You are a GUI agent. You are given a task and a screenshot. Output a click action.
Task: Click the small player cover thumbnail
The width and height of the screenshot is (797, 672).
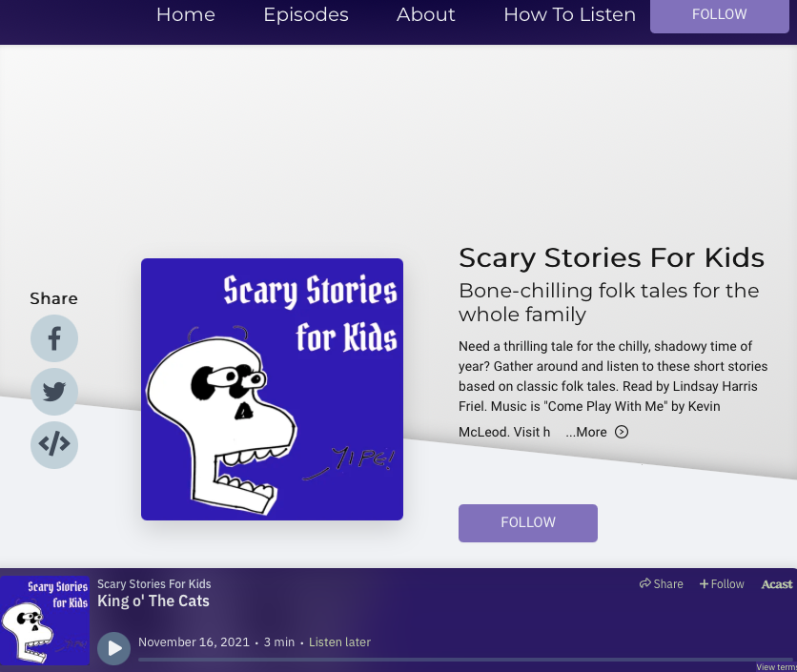click(45, 621)
